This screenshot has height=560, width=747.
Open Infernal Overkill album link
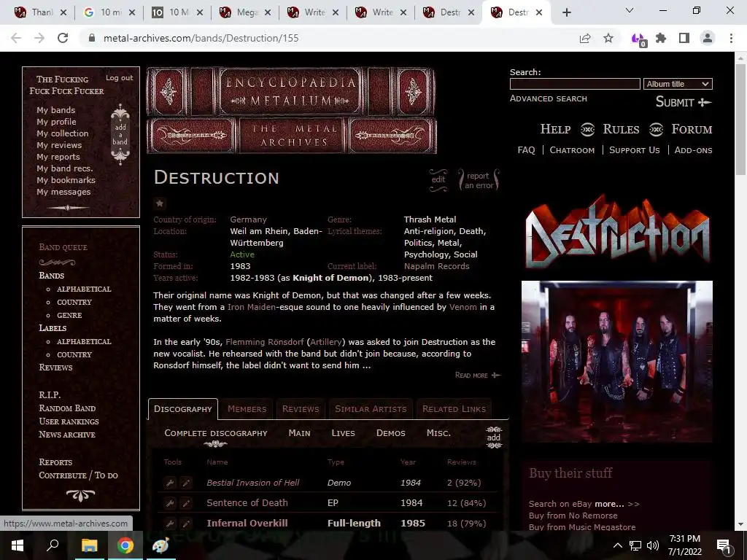click(x=247, y=523)
